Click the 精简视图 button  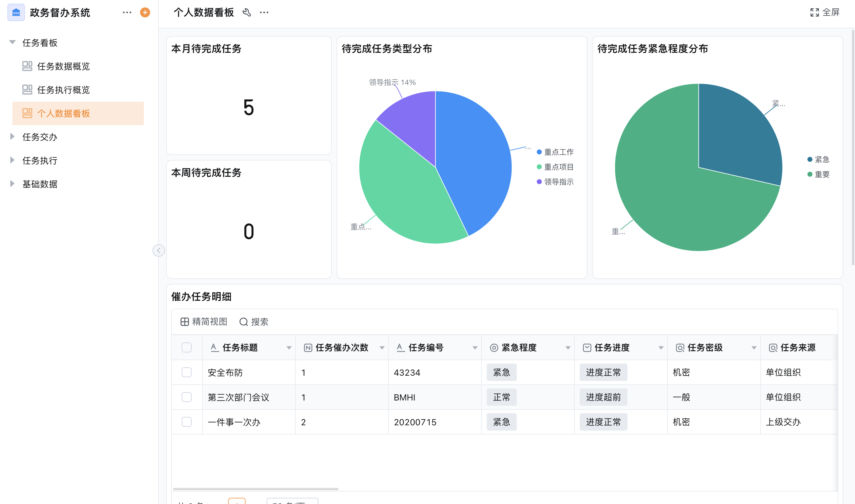click(x=203, y=322)
